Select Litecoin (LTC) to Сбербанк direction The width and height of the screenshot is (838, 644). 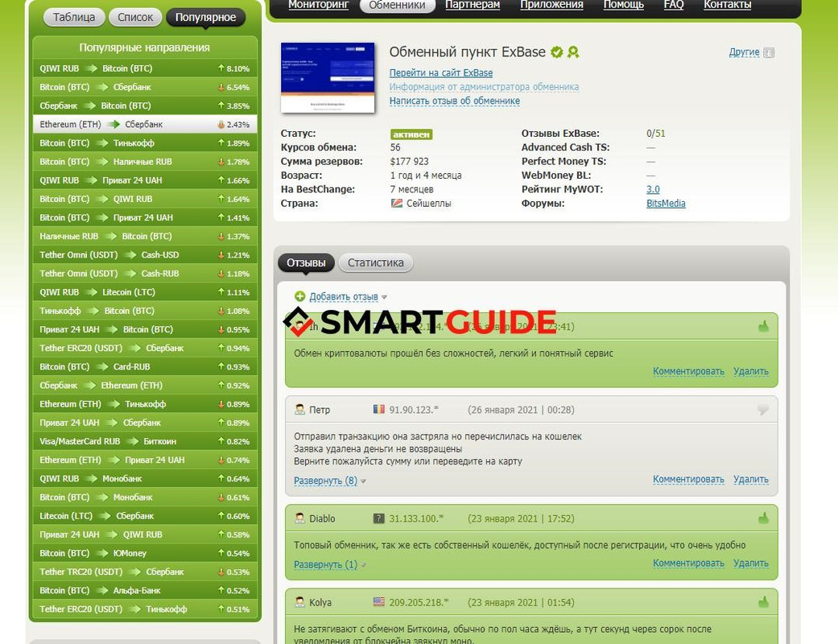[x=145, y=516]
